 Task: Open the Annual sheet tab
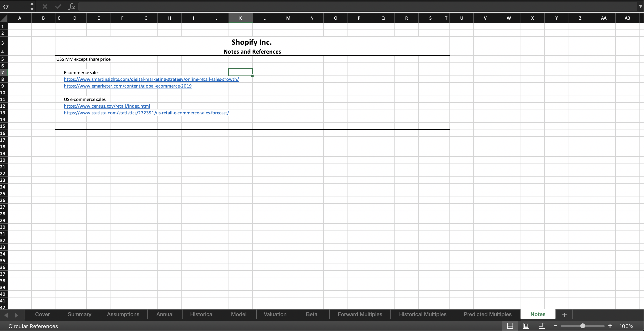tap(165, 314)
